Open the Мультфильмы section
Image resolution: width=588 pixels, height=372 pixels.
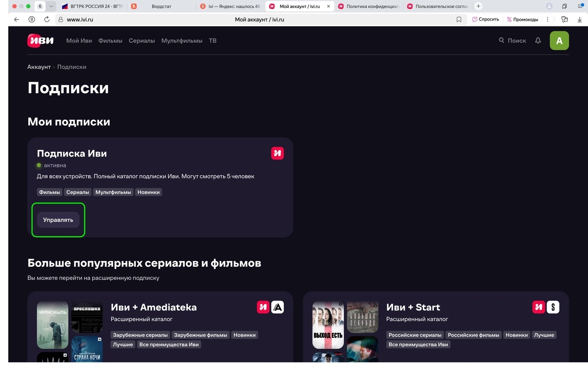coord(182,41)
